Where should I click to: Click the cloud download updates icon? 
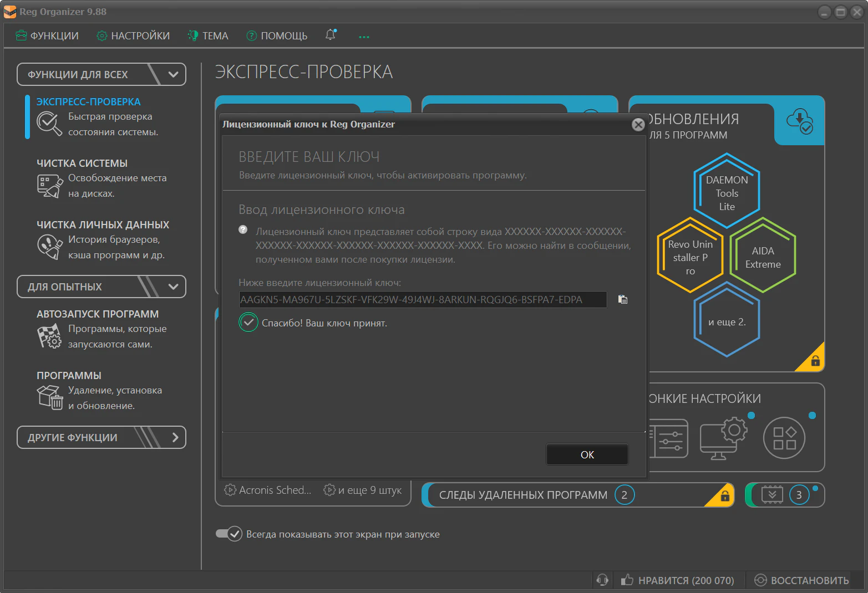coord(799,121)
